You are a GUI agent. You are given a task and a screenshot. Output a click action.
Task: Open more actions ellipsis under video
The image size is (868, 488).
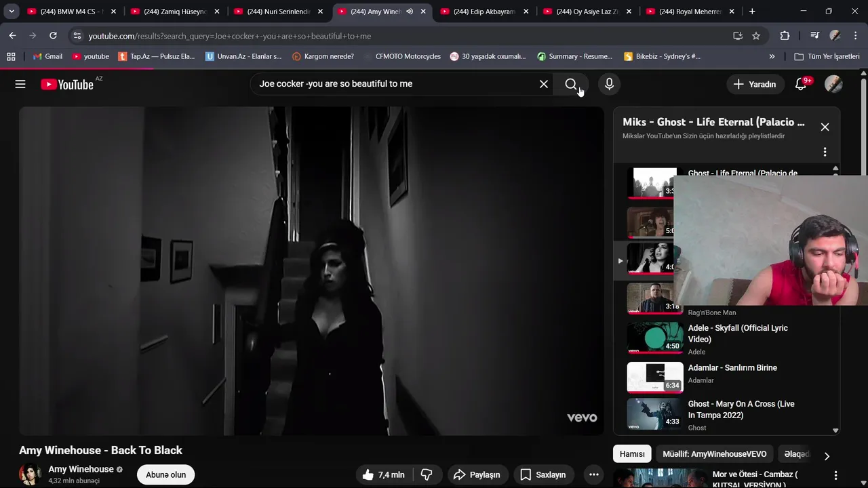point(594,475)
